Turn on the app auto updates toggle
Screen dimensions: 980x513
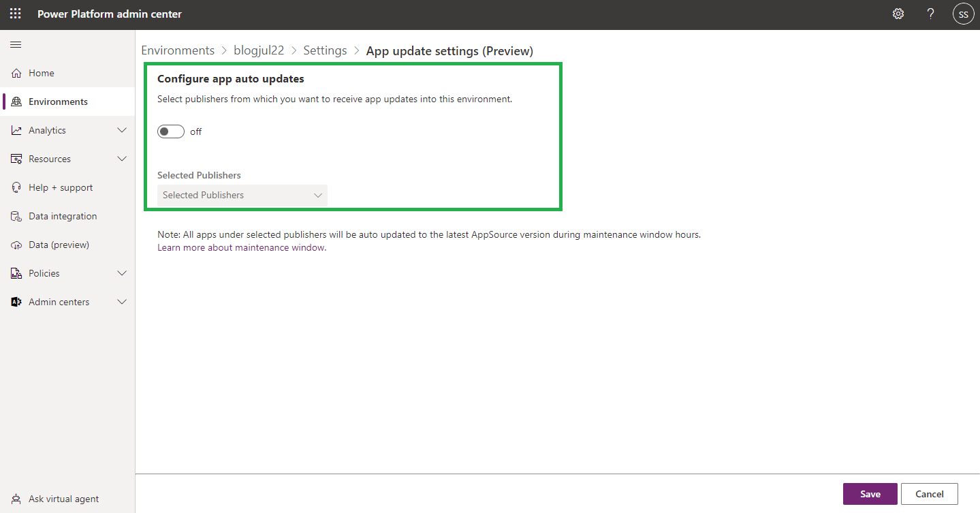click(x=171, y=131)
